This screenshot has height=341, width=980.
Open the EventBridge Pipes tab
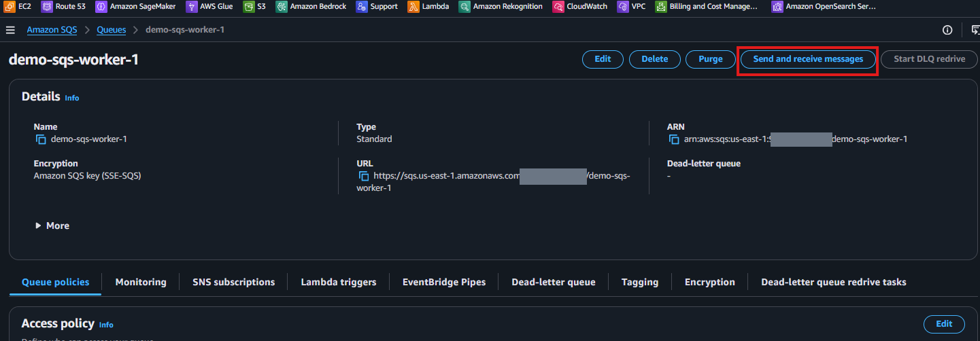pyautogui.click(x=444, y=282)
